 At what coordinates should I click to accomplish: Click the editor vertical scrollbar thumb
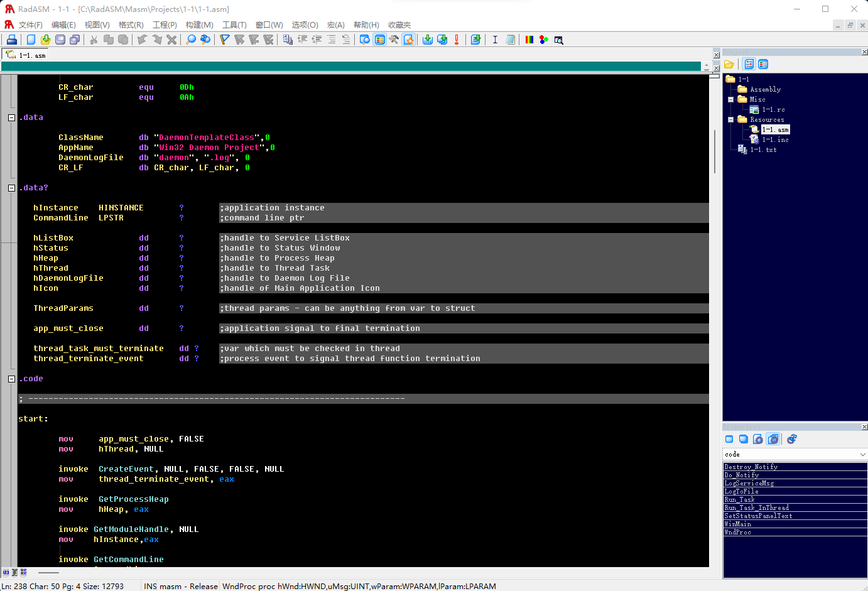point(715,151)
